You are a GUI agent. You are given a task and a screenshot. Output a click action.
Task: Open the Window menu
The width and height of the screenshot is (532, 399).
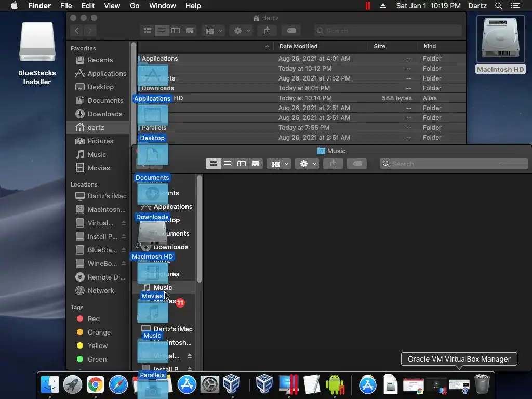point(163,6)
